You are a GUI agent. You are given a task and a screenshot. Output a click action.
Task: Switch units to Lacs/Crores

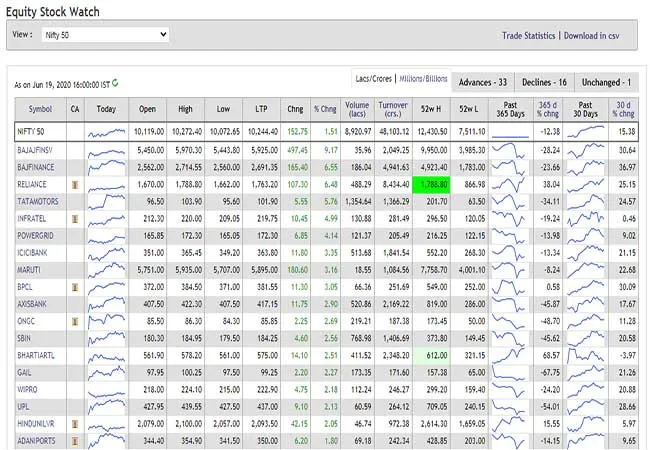point(374,79)
